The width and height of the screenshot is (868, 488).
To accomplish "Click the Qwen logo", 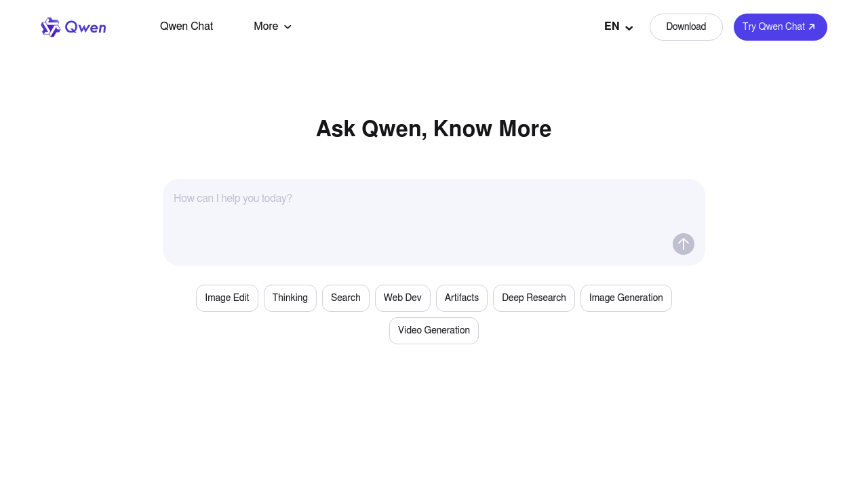I will click(x=51, y=26).
